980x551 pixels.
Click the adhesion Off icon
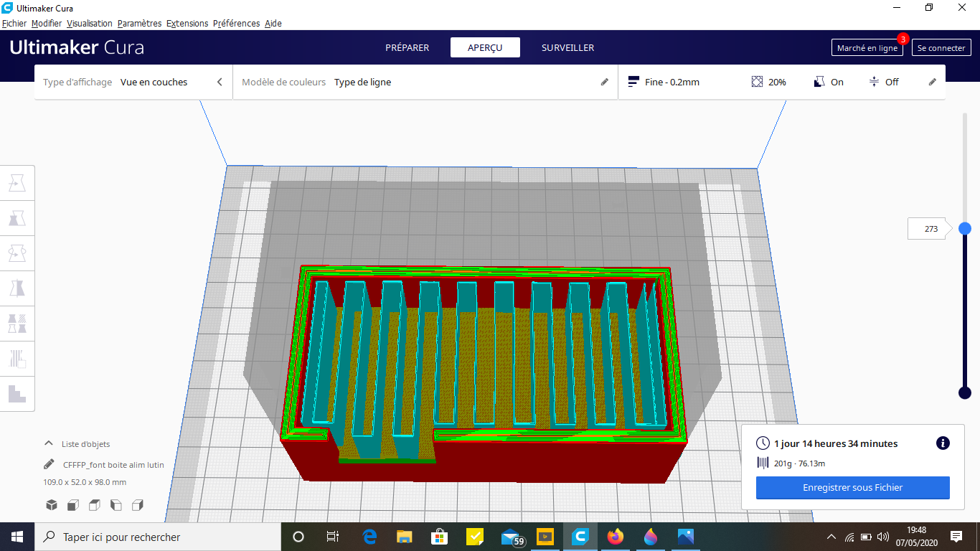coord(874,82)
